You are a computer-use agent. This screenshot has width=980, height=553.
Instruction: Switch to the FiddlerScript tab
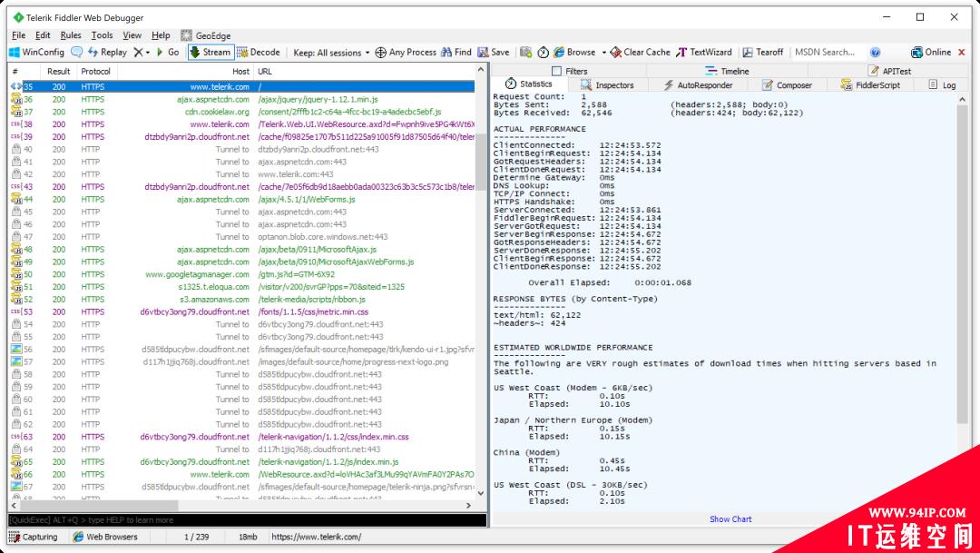coord(870,85)
